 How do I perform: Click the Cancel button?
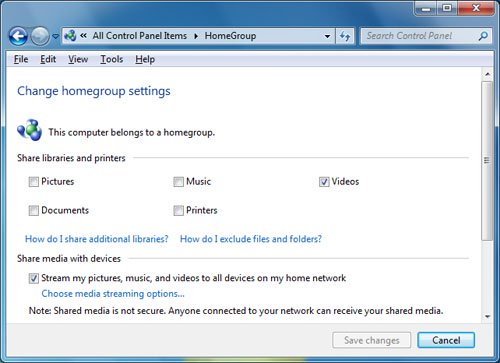[x=446, y=340]
